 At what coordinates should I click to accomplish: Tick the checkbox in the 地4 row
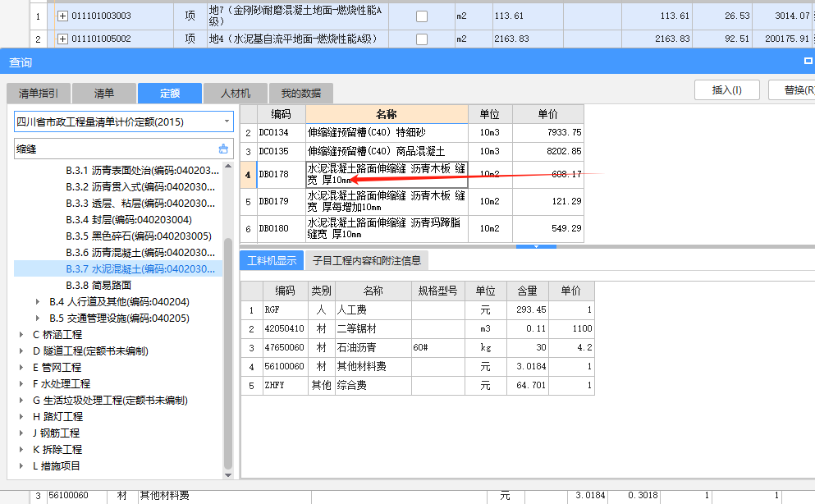pyautogui.click(x=422, y=39)
